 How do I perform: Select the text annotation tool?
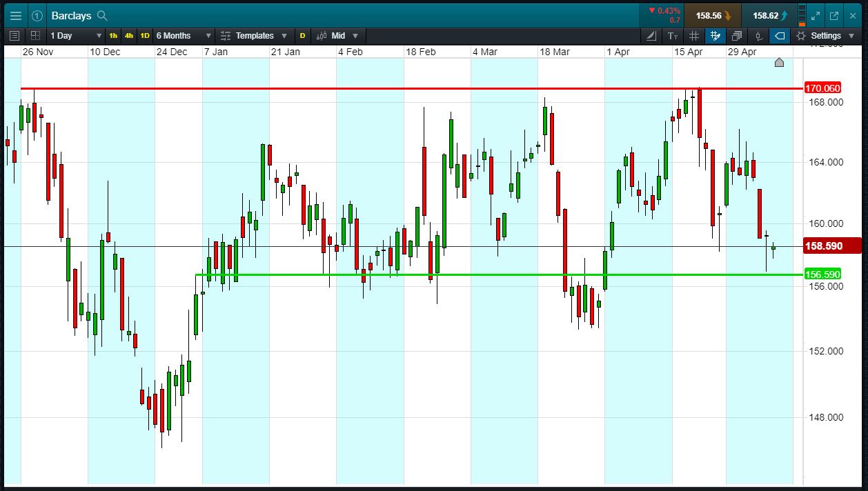coord(673,36)
